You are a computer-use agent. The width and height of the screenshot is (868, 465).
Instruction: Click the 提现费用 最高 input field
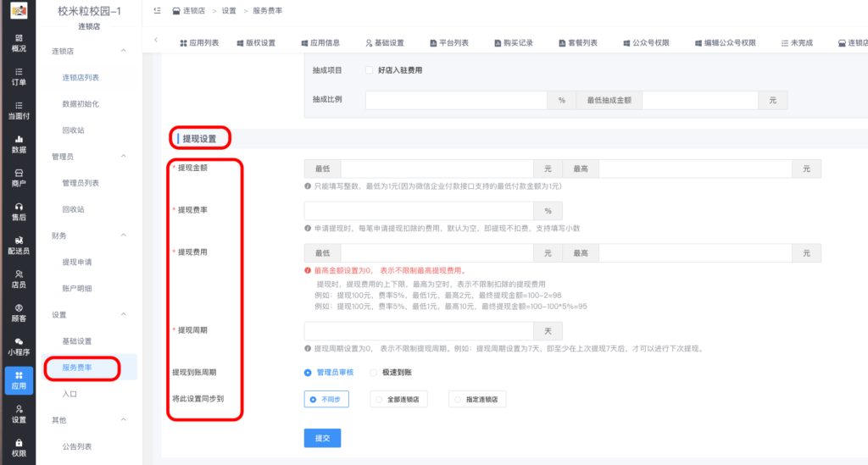tap(695, 253)
